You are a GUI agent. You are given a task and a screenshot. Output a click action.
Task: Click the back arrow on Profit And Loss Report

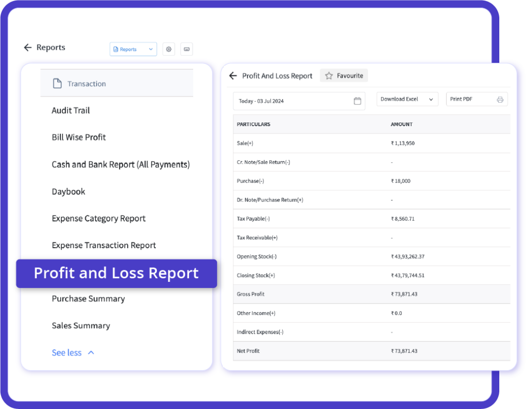click(233, 76)
